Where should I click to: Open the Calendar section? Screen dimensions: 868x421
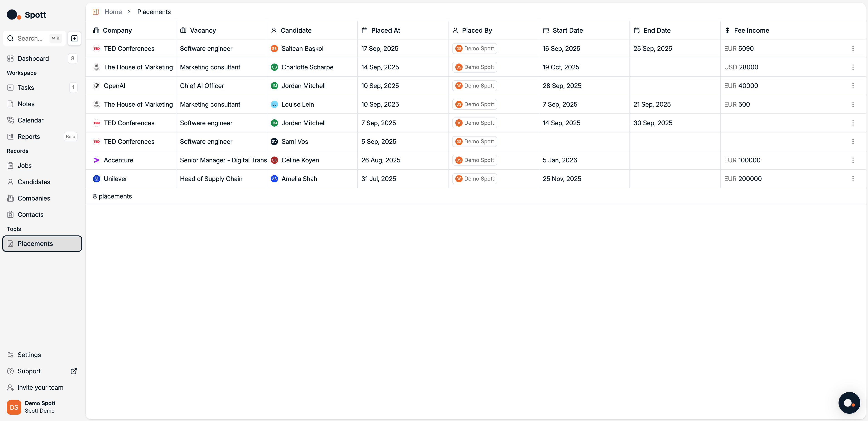click(42, 120)
